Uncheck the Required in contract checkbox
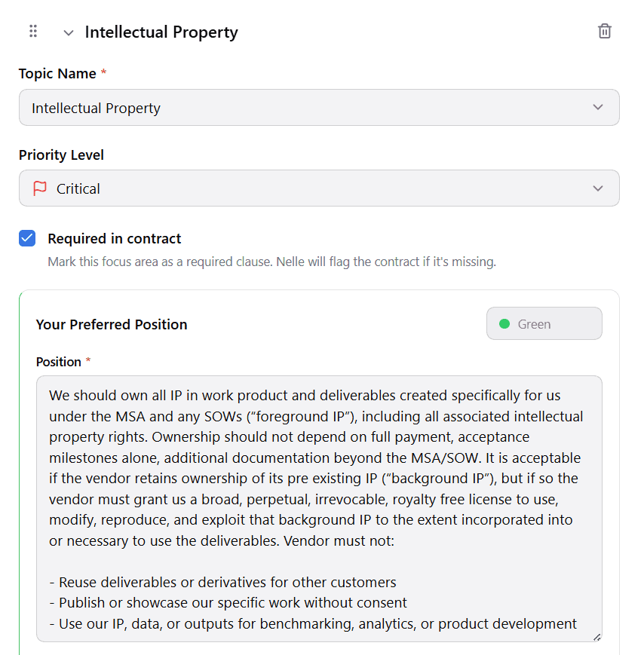 click(27, 238)
